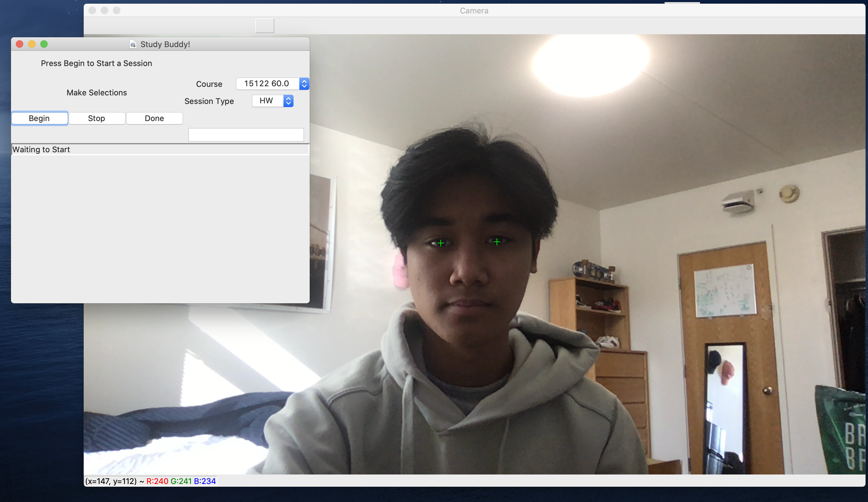
Task: Close the Study Buddy window
Action: click(x=20, y=44)
